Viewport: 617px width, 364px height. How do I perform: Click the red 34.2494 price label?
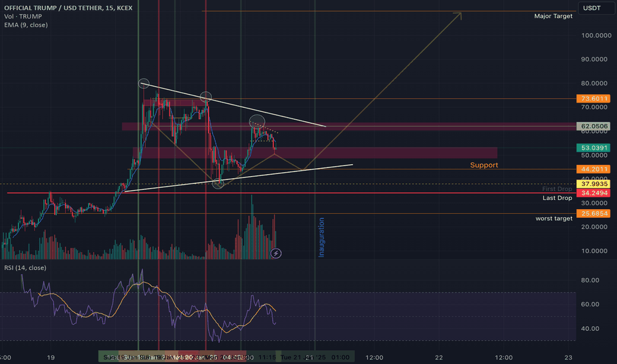(x=593, y=193)
